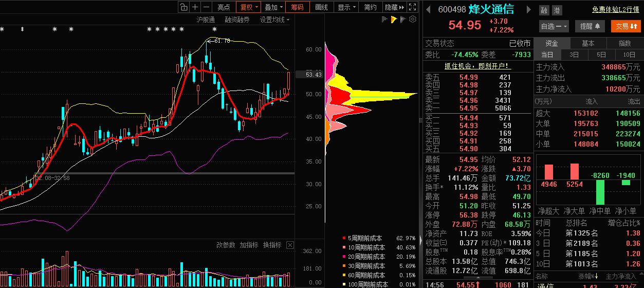Enter fullscreen chart mode

tap(413, 7)
